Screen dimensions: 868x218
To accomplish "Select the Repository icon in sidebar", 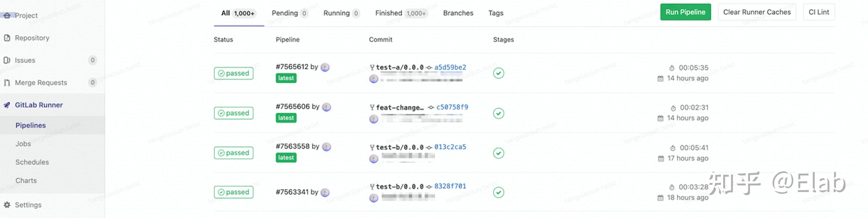I will [x=8, y=38].
